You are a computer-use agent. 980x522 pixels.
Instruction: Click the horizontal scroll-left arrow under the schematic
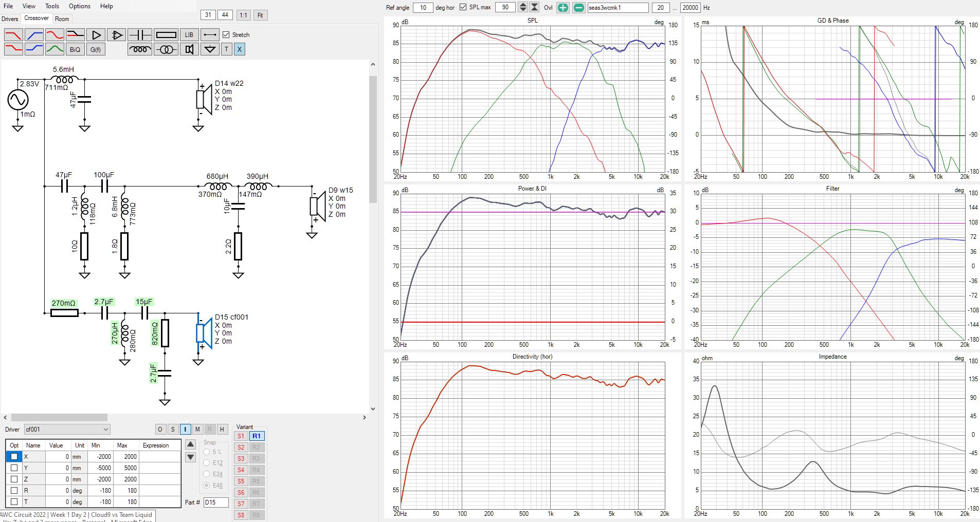point(5,417)
